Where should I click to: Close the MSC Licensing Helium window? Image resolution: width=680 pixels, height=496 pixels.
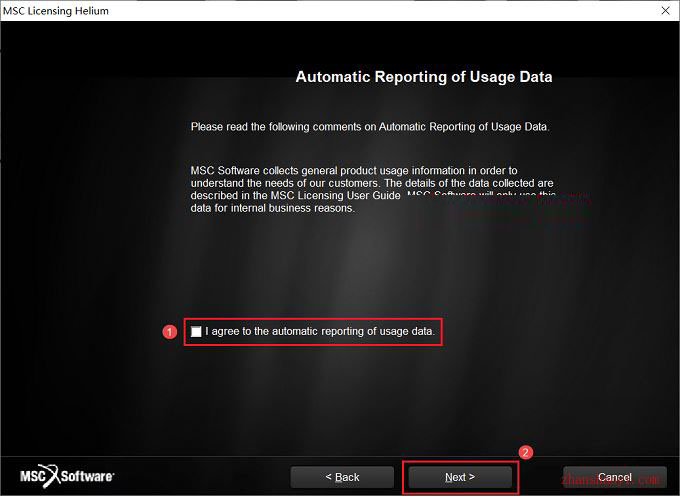point(666,10)
